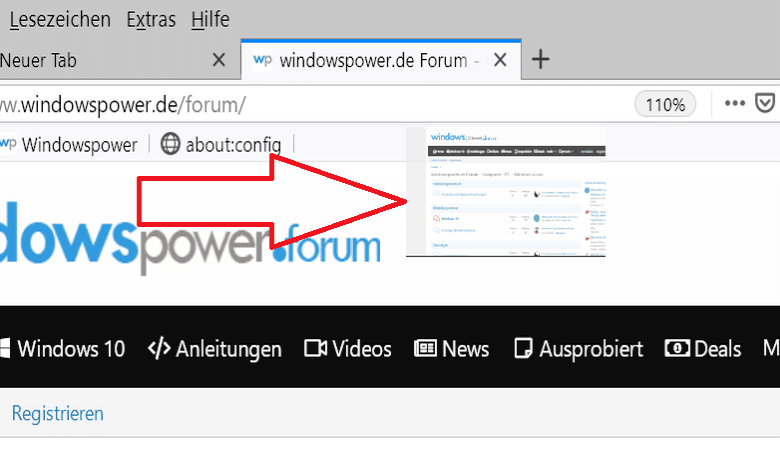Viewport: 780px width, 470px height.
Task: Open the Windowspower bookmark
Action: pos(69,145)
